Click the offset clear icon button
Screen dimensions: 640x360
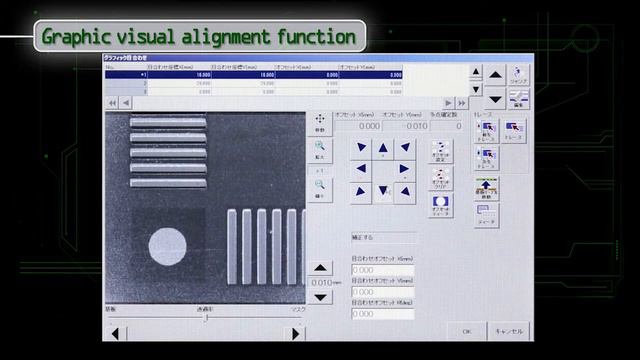click(440, 178)
